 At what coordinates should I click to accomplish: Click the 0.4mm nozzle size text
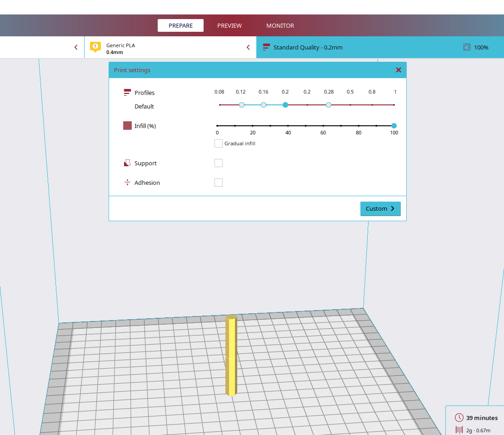click(x=115, y=52)
